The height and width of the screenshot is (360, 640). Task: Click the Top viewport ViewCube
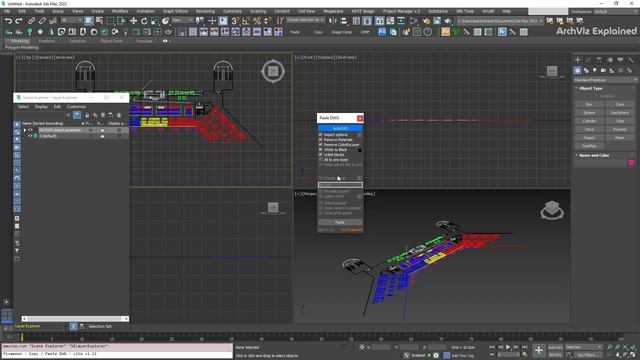(273, 71)
